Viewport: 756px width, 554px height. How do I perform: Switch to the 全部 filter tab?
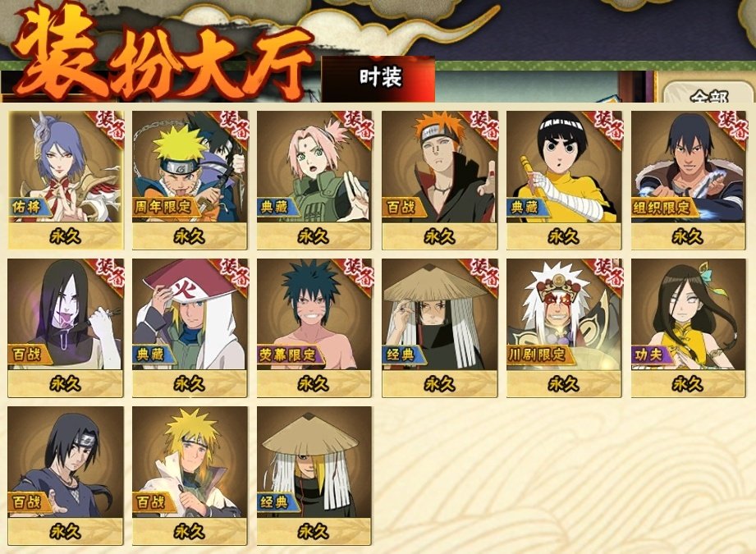coord(708,93)
